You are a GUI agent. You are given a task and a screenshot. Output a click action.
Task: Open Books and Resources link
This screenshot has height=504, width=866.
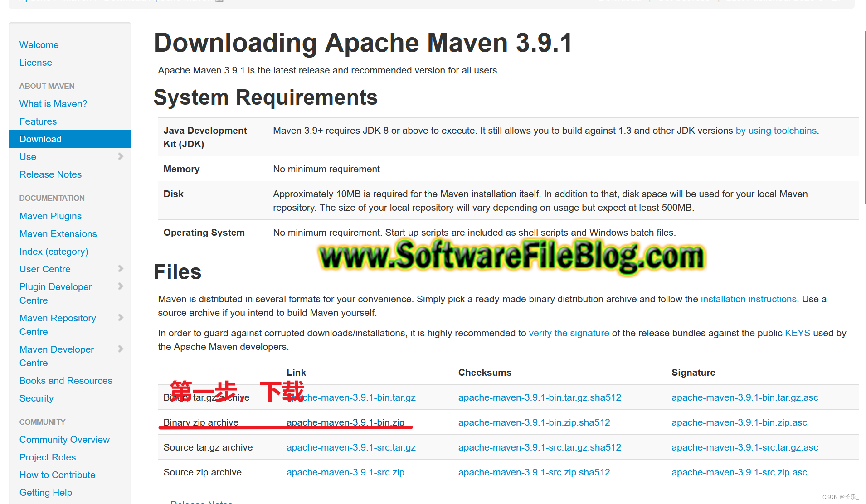tap(66, 381)
